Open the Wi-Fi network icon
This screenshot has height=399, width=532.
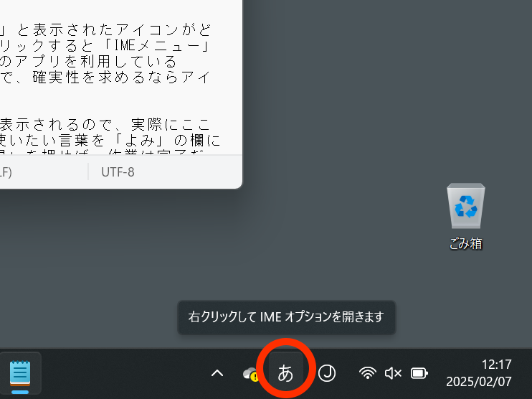coord(367,373)
